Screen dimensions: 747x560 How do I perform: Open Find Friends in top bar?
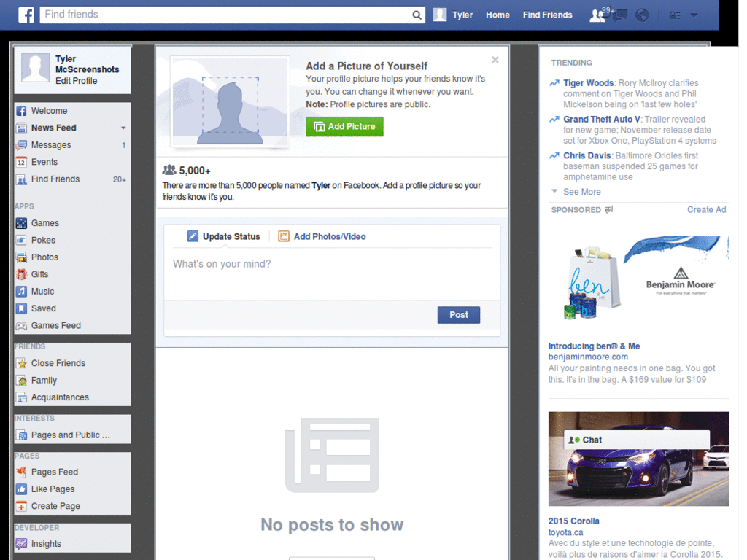click(x=547, y=15)
